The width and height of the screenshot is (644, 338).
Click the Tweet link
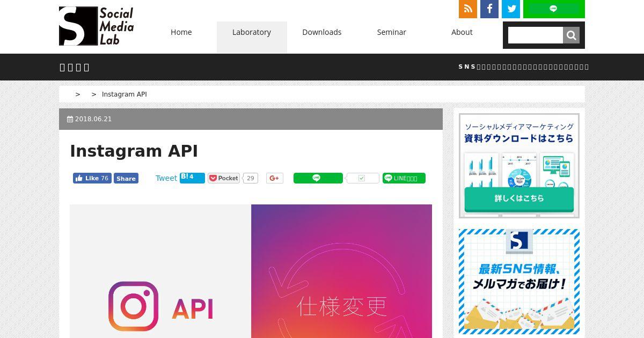[166, 178]
